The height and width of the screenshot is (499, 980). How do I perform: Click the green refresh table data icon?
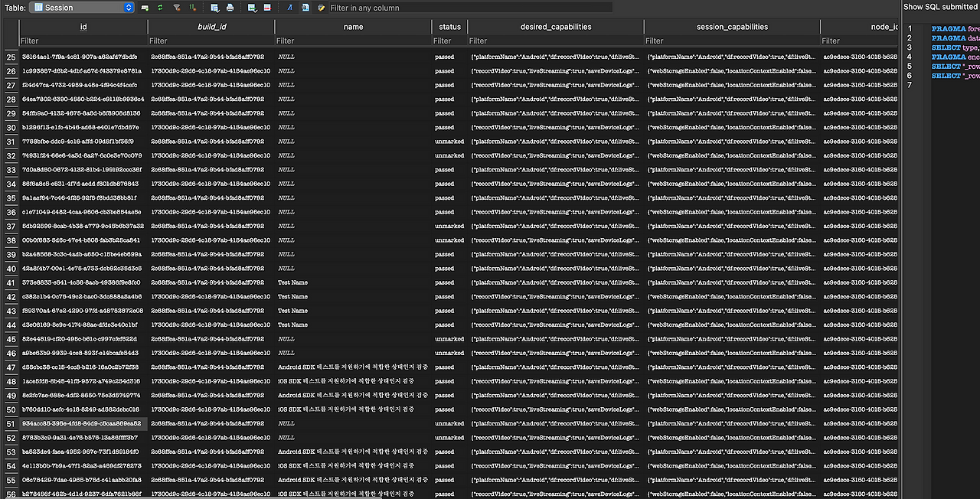click(160, 8)
